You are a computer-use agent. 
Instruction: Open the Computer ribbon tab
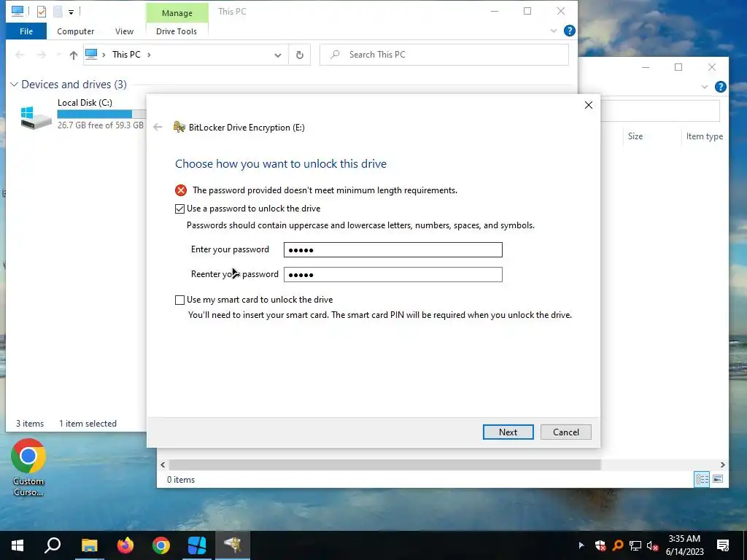75,31
